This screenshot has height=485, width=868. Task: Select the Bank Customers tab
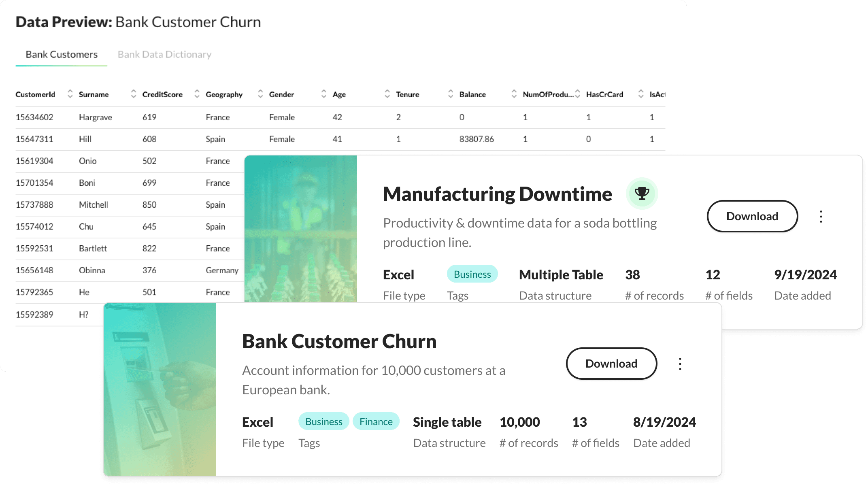[62, 54]
